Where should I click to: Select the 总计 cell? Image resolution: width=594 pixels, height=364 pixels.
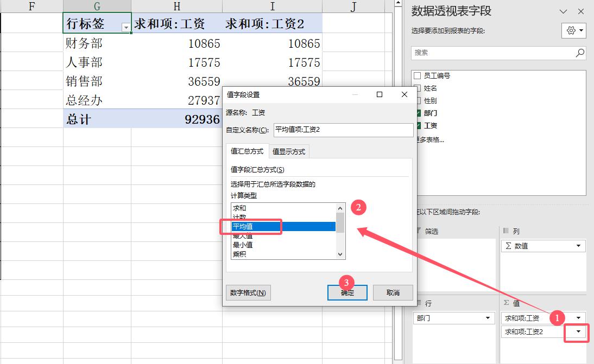97,119
